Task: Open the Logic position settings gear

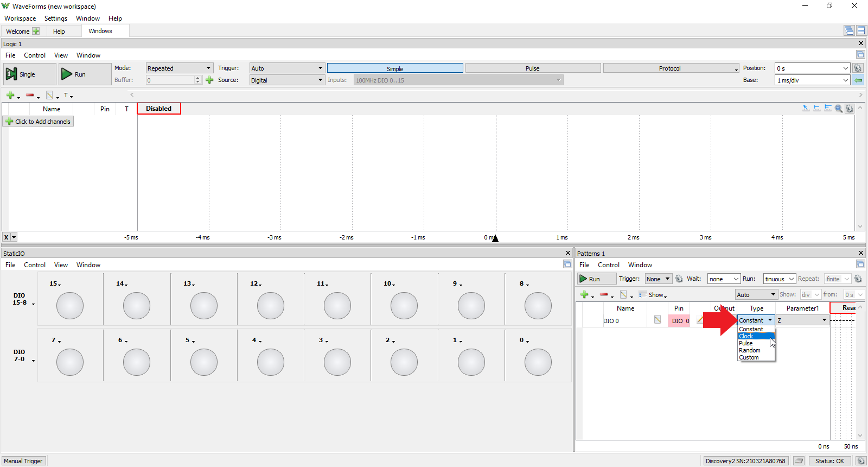Action: tap(858, 68)
